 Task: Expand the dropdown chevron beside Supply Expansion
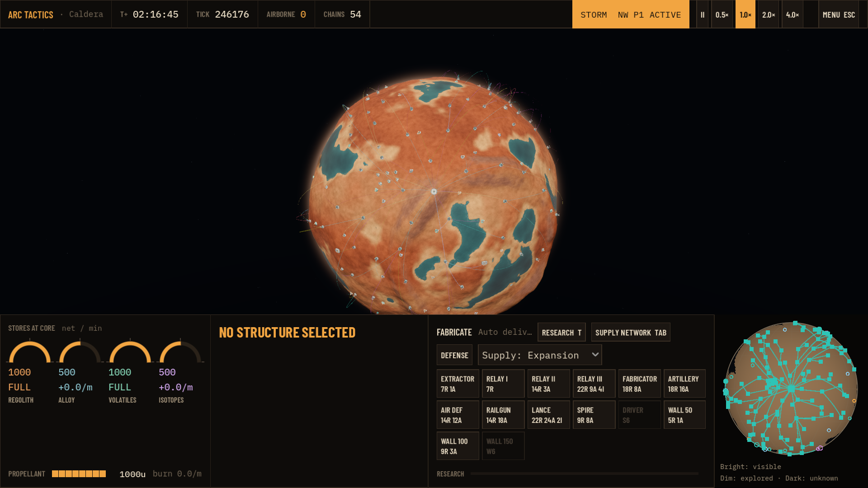coord(595,355)
